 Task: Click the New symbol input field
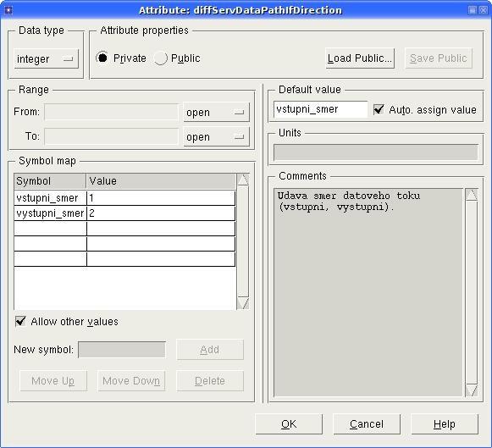tap(122, 350)
